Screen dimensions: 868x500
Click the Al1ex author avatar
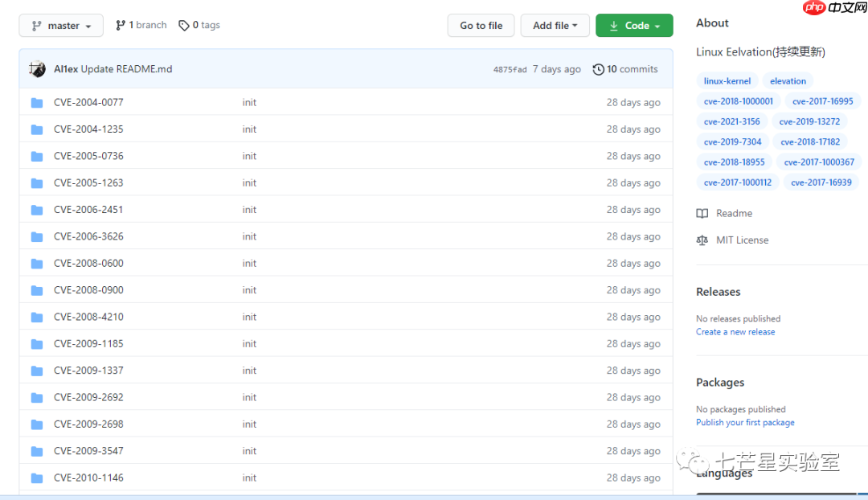click(x=37, y=68)
